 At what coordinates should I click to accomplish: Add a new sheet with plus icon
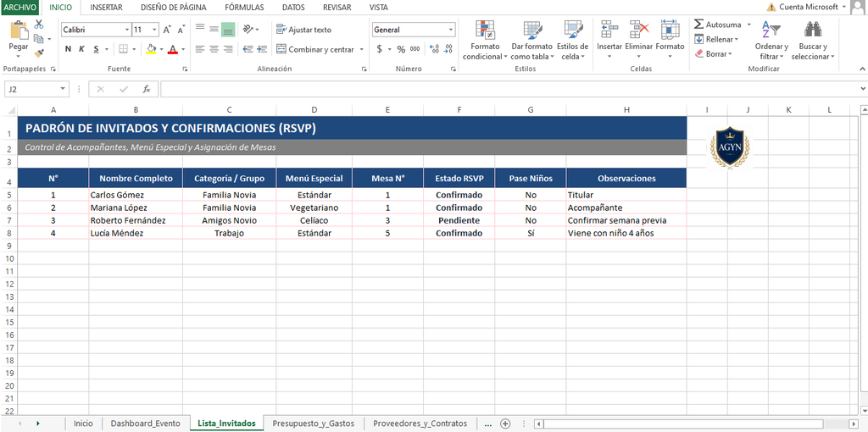tap(505, 424)
